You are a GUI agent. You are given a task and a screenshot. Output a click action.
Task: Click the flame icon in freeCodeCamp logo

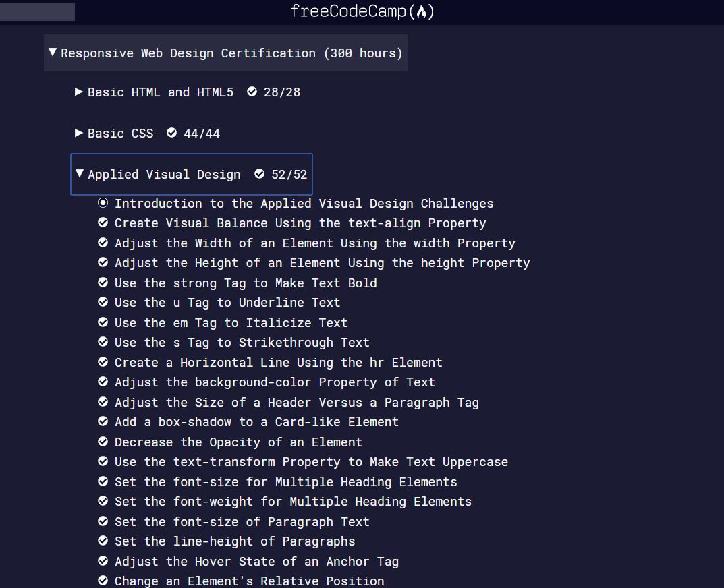click(422, 12)
